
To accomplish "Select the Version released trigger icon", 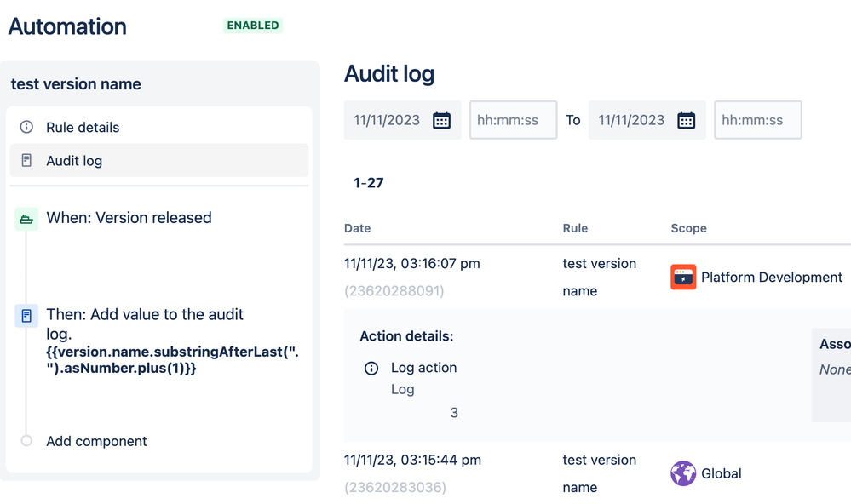I will coord(26,219).
